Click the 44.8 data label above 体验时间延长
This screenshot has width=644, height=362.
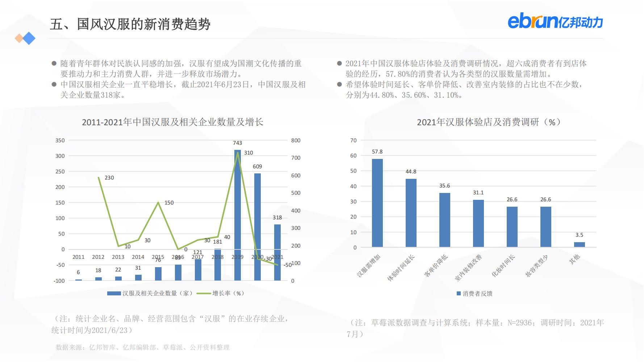point(411,171)
